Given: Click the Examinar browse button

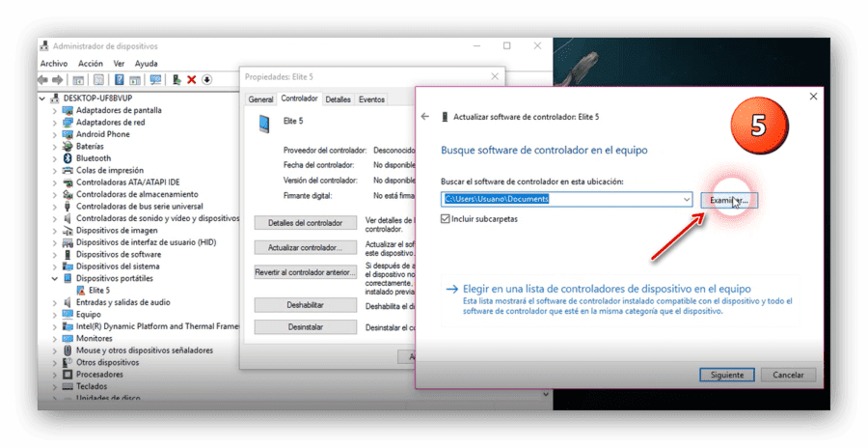Looking at the screenshot, I should point(729,200).
